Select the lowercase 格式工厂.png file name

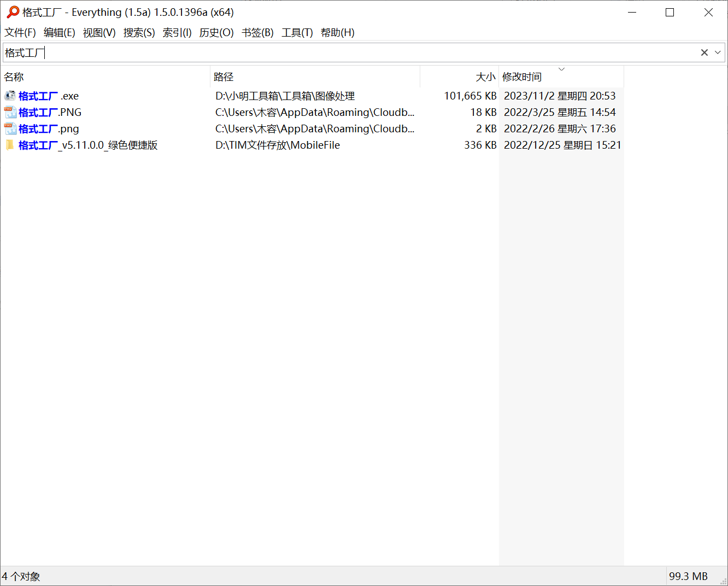[x=49, y=129]
